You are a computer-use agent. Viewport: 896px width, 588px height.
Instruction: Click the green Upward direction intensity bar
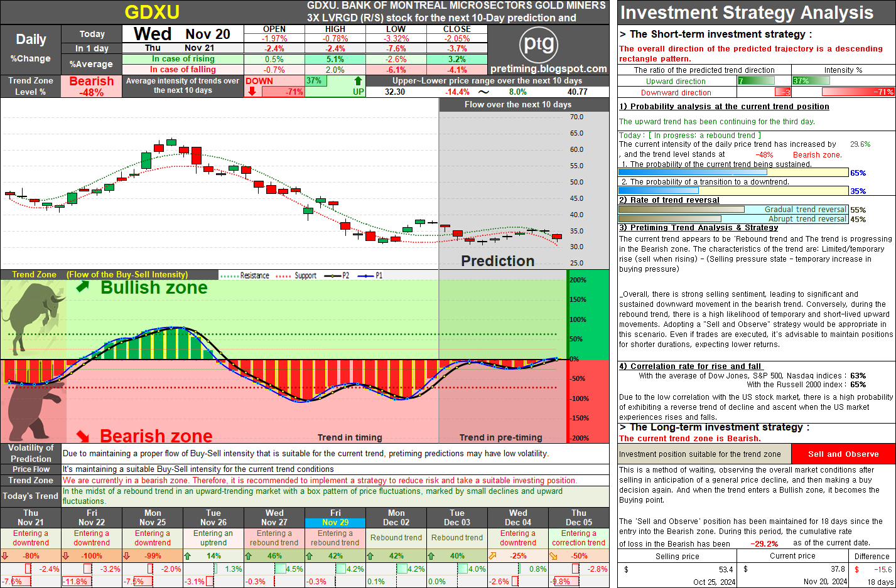pyautogui.click(x=811, y=80)
